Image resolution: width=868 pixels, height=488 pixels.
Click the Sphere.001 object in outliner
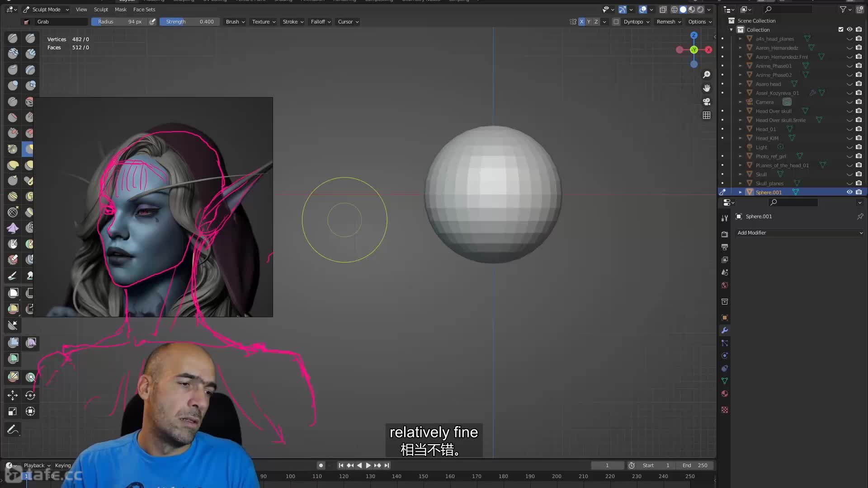[769, 192]
